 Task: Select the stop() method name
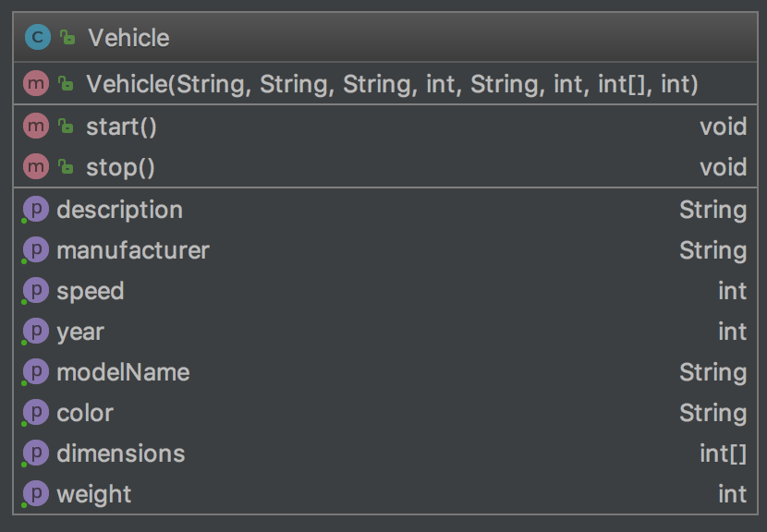(120, 168)
